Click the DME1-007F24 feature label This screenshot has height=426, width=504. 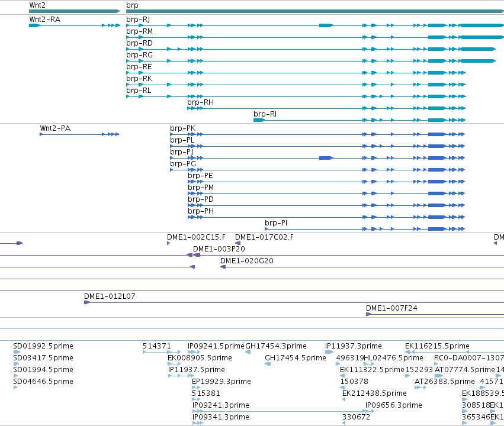coord(391,308)
